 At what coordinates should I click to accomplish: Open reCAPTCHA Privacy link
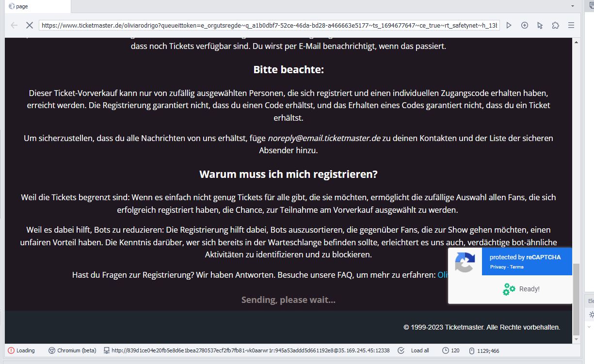tap(498, 267)
